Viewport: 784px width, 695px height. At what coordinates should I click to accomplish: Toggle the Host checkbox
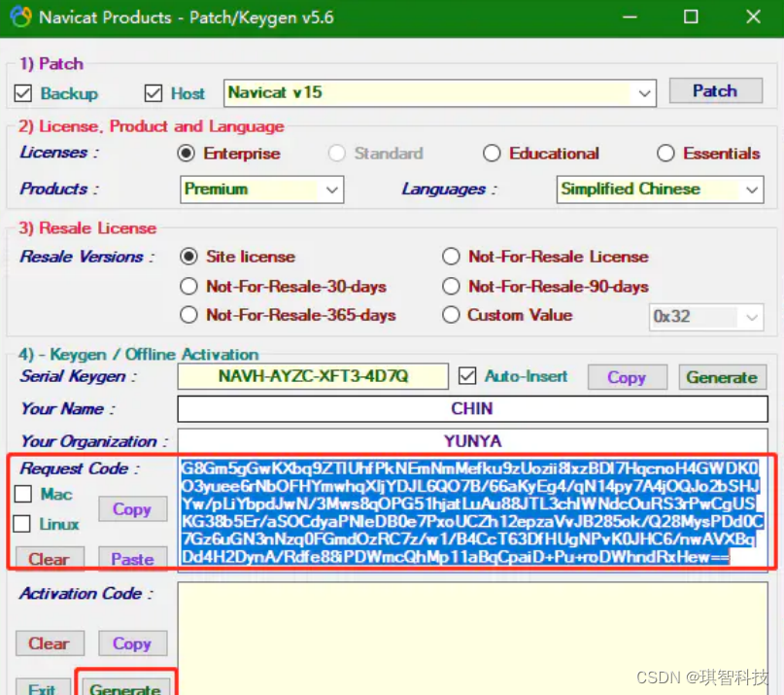tap(153, 93)
